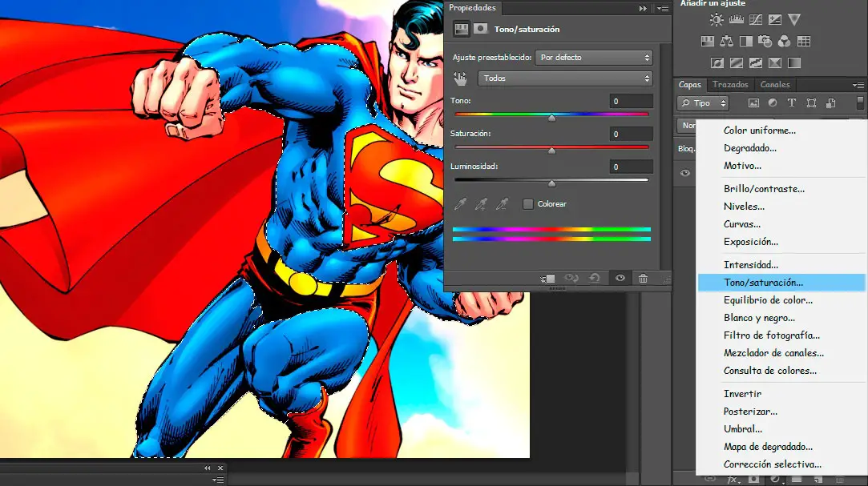Choose Tono/saturación from the menu
Screen dimensions: 868x486
pyautogui.click(x=763, y=283)
